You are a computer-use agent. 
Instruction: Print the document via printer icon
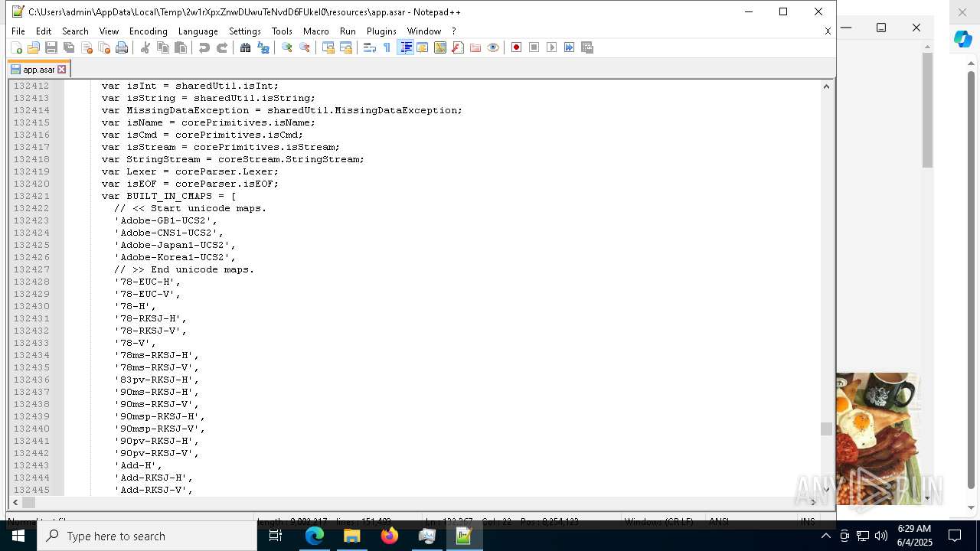click(122, 47)
